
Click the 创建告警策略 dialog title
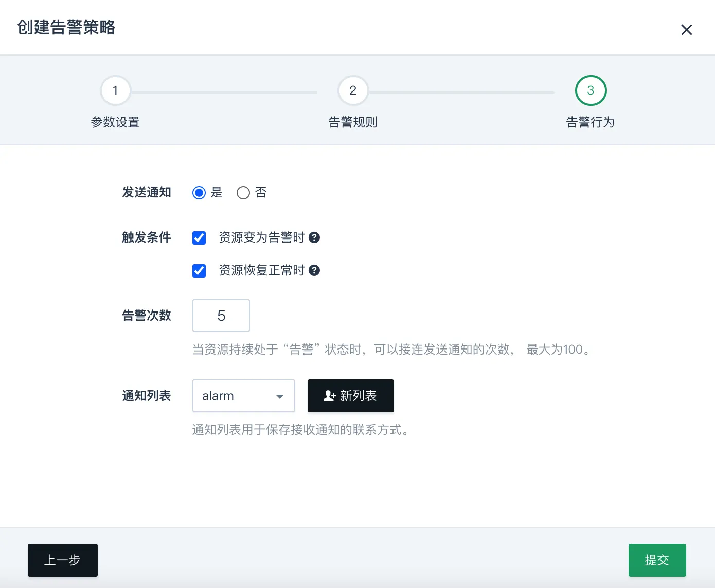[66, 27]
